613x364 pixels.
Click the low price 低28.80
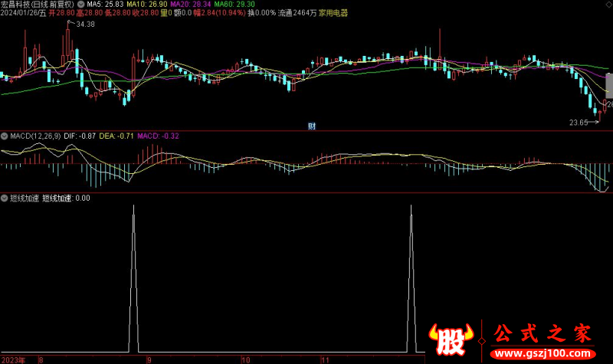(118, 13)
